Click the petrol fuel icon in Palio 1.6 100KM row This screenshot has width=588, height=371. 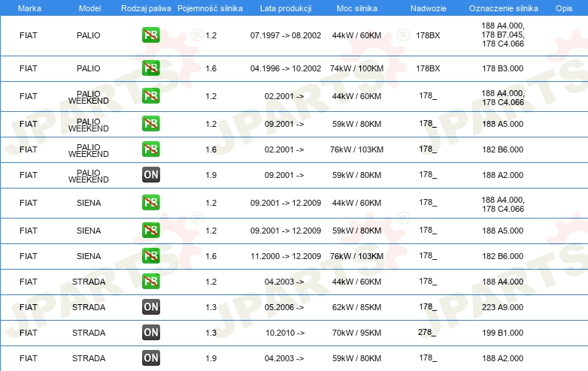150,68
